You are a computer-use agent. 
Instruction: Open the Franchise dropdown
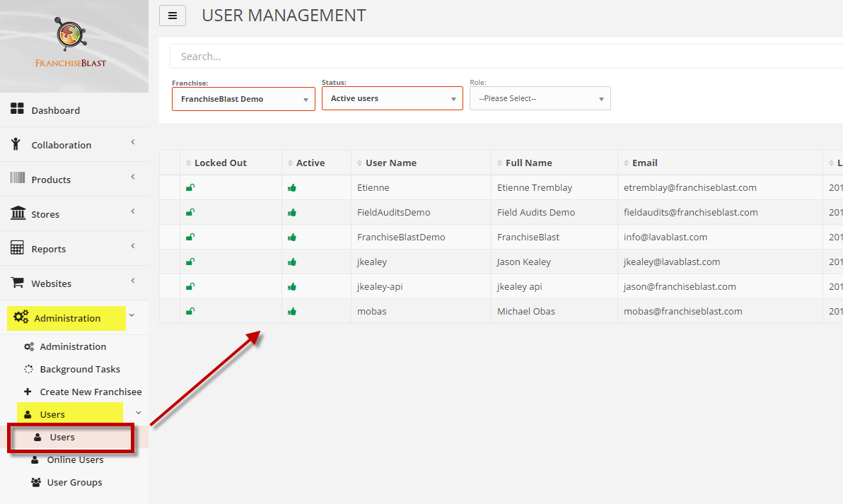click(243, 99)
